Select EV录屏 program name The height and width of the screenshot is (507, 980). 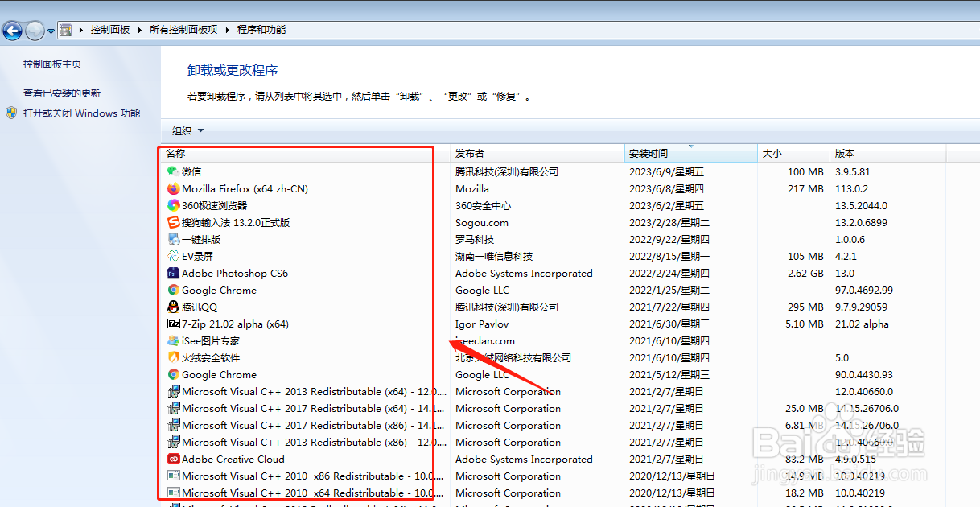point(198,256)
